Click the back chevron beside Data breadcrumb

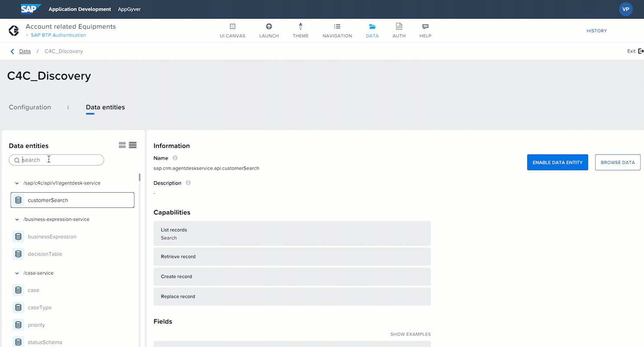[12, 51]
